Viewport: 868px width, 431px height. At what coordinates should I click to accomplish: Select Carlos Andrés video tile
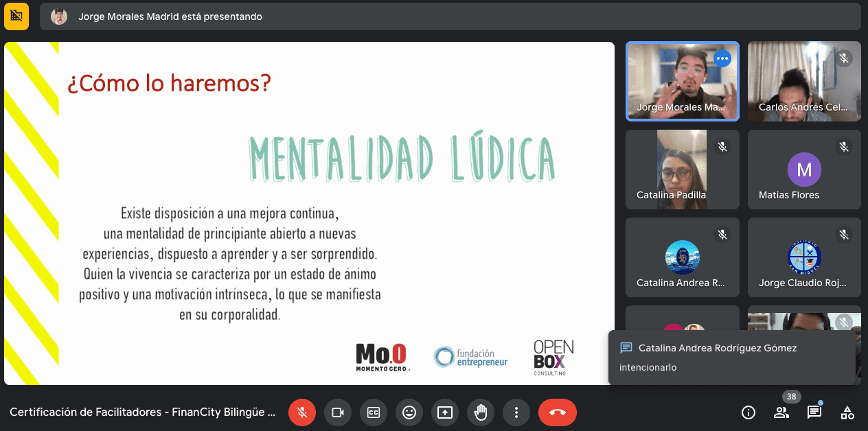click(x=804, y=82)
